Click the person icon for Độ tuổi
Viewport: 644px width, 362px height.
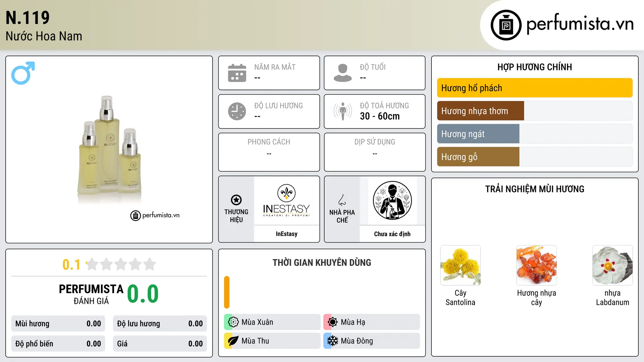click(x=343, y=73)
